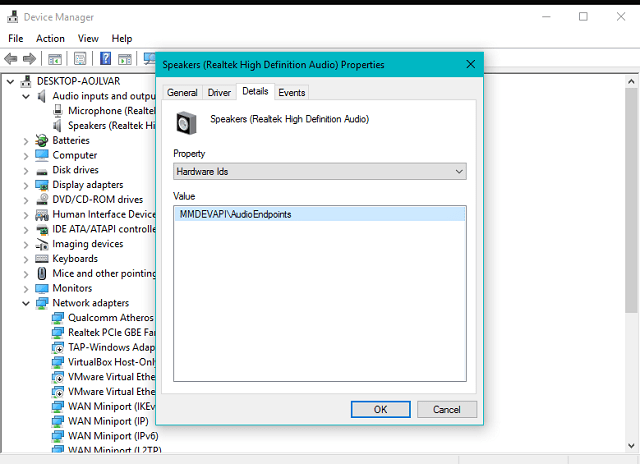Click the Device Manager title bar app icon

click(x=13, y=17)
